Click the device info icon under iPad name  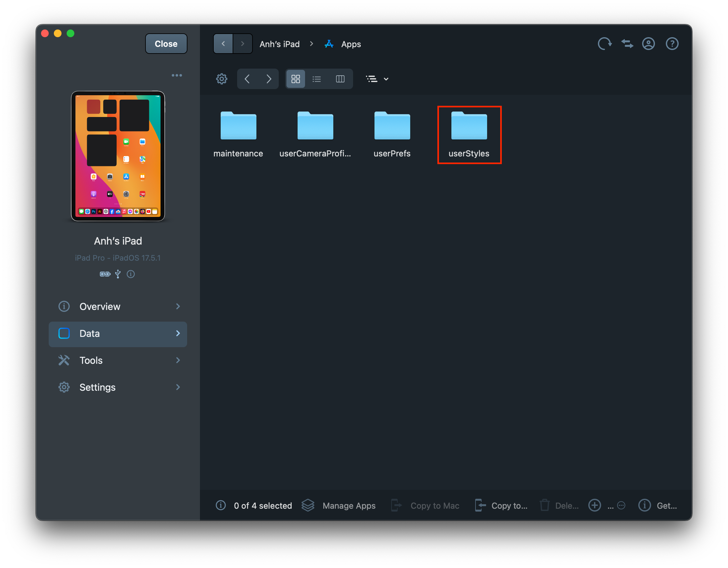point(131,274)
